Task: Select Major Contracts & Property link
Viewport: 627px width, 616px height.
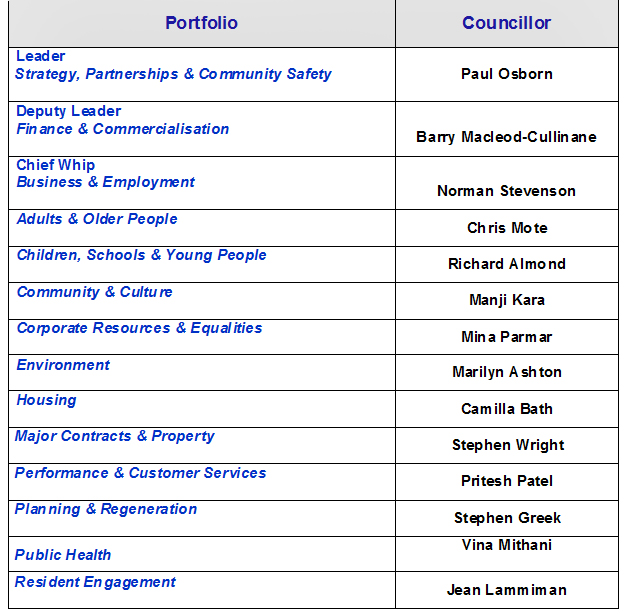Action: click(x=114, y=436)
